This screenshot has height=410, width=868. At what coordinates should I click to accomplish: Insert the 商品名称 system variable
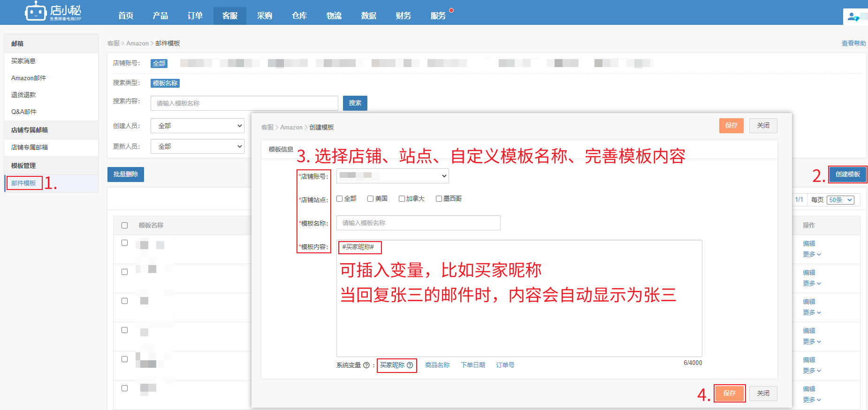click(x=437, y=365)
